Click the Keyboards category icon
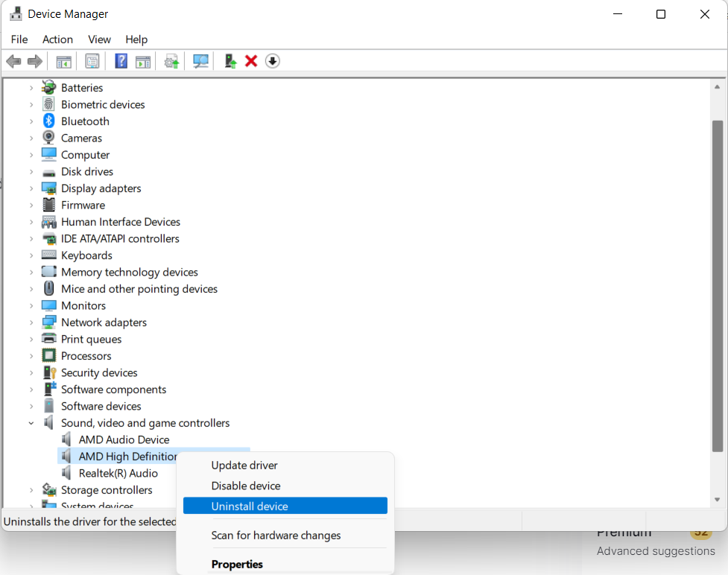728x575 pixels. [48, 255]
